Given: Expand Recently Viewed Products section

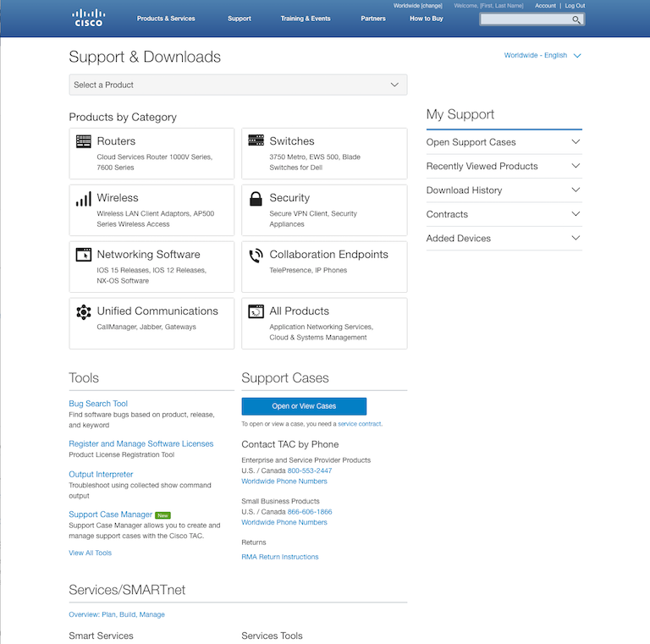Looking at the screenshot, I should [504, 166].
